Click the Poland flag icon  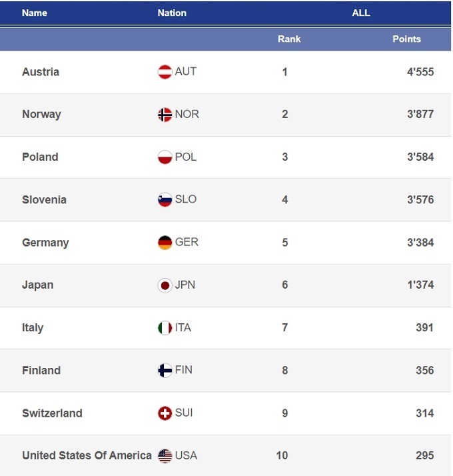pyautogui.click(x=165, y=157)
